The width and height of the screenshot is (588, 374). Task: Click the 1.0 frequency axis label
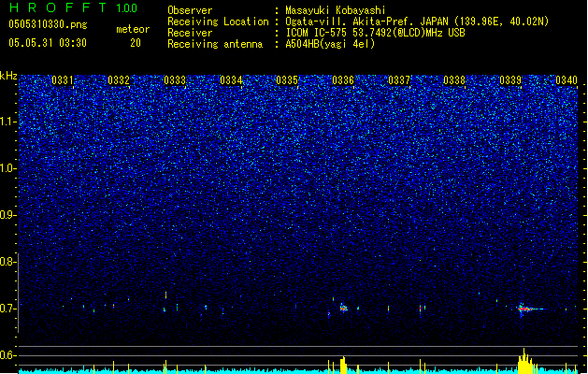tap(8, 168)
